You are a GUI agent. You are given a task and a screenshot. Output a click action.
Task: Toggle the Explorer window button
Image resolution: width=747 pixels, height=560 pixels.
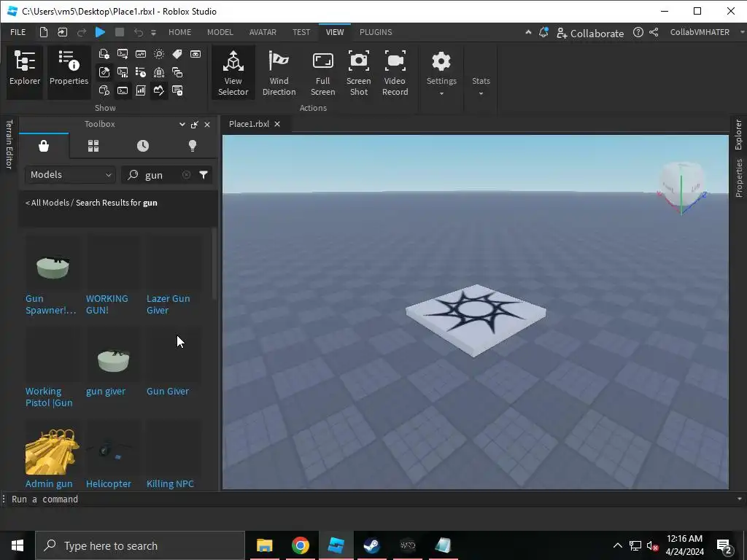click(25, 72)
